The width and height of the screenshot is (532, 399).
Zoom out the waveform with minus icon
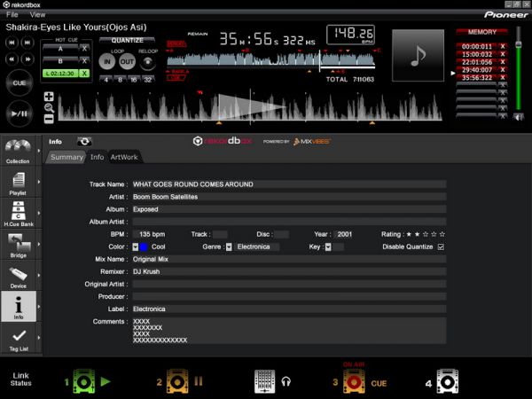tap(49, 119)
